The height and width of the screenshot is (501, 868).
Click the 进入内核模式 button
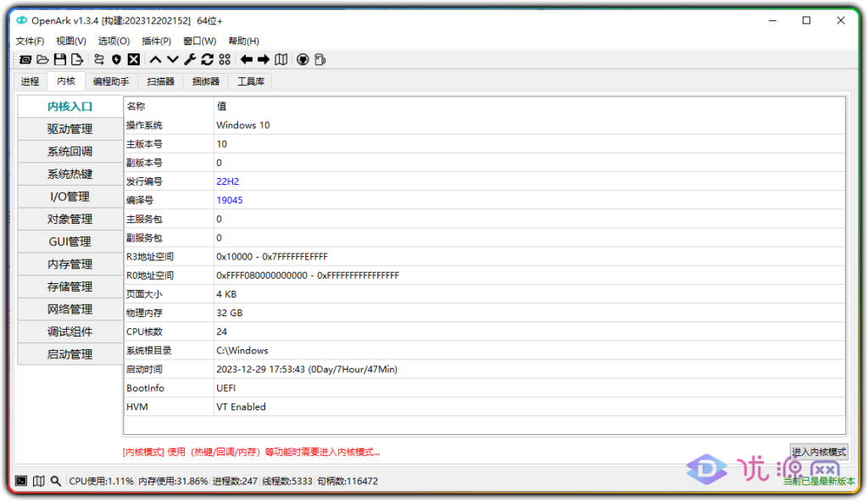[x=818, y=452]
